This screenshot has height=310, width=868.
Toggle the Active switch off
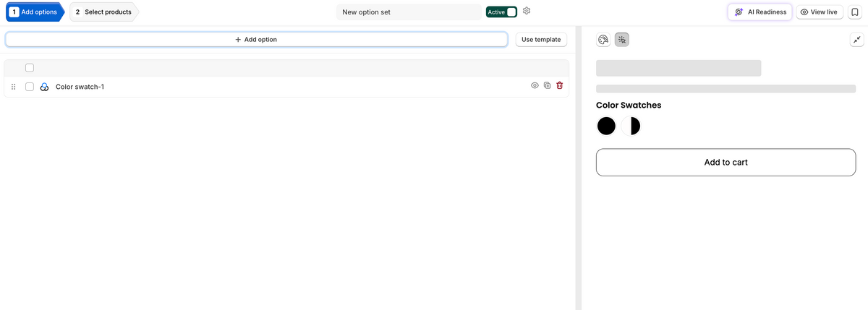pyautogui.click(x=501, y=12)
